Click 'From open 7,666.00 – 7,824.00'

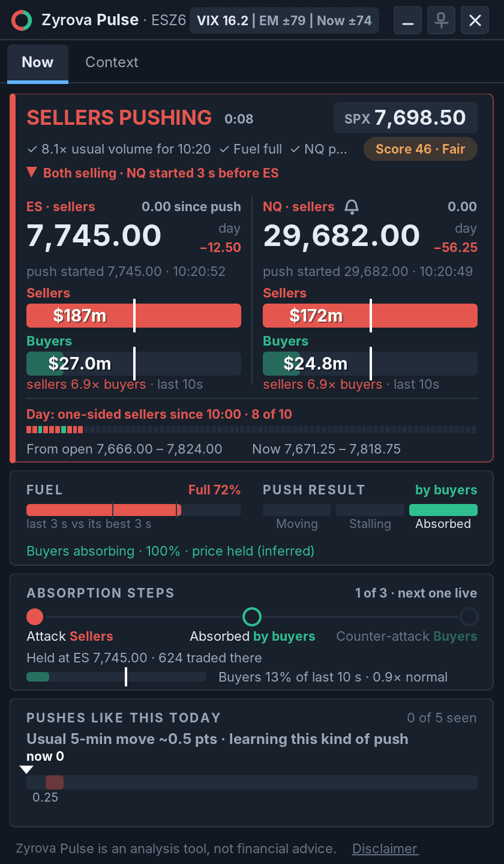[124, 449]
